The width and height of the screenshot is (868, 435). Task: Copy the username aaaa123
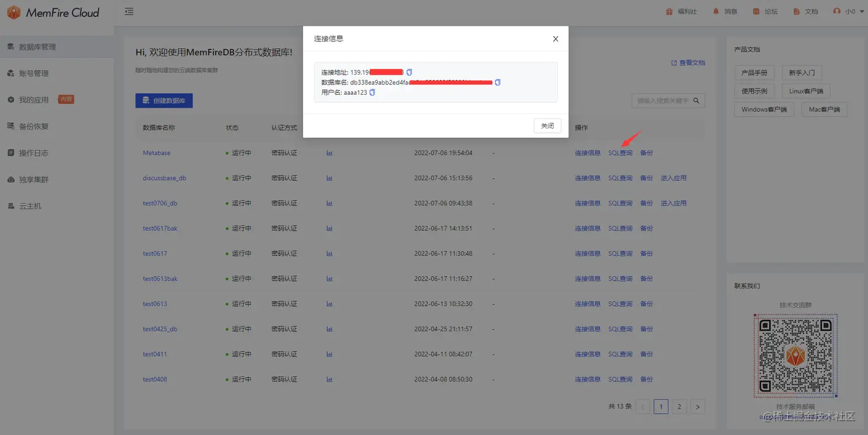point(372,92)
